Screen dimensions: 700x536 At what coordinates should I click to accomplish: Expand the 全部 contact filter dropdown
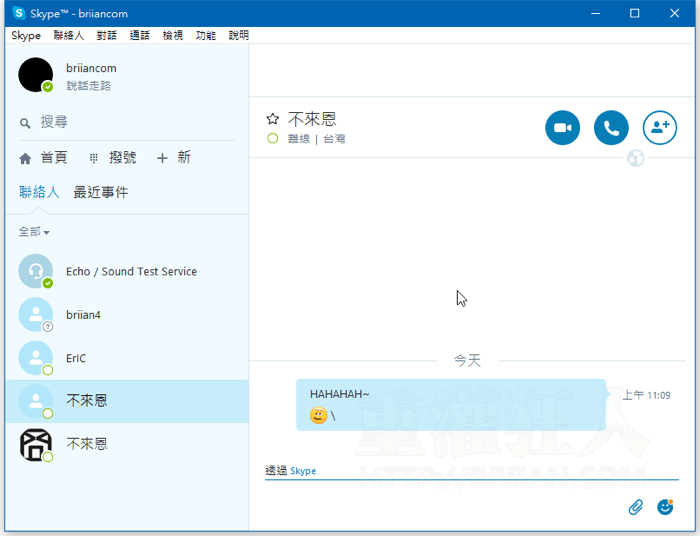click(x=34, y=232)
